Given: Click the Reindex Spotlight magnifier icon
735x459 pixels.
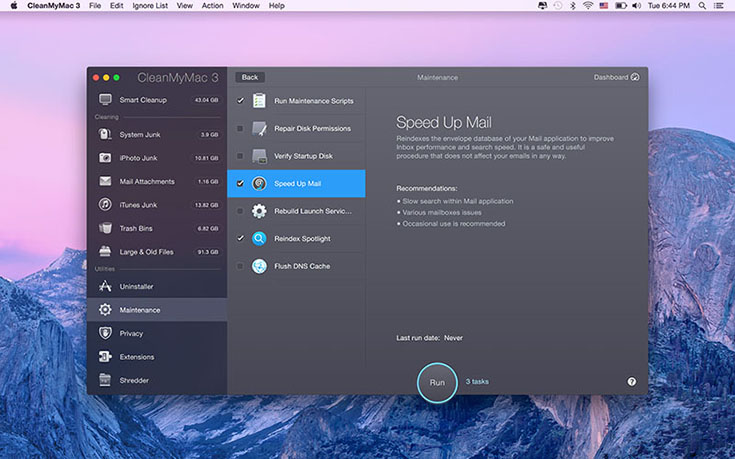Looking at the screenshot, I should [x=259, y=238].
